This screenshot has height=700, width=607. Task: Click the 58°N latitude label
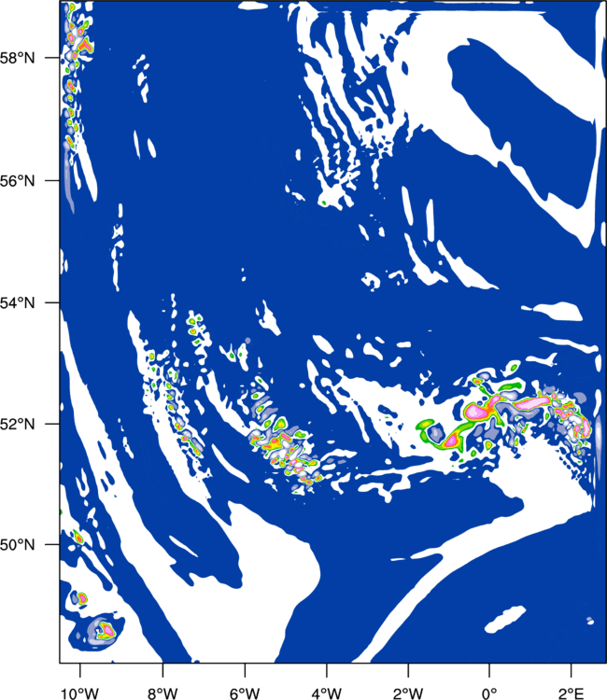[x=18, y=58]
